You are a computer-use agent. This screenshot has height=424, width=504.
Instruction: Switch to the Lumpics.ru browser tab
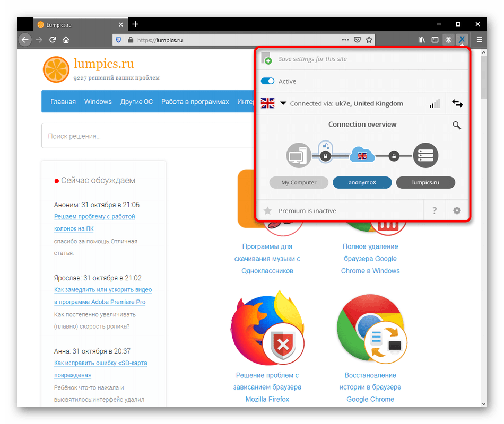pyautogui.click(x=80, y=25)
